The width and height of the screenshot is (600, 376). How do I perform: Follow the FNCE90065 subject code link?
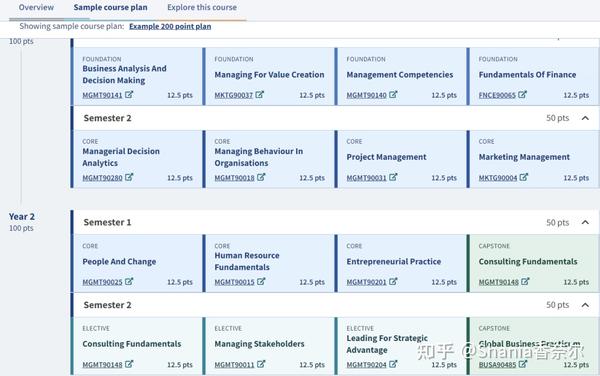[x=497, y=95]
